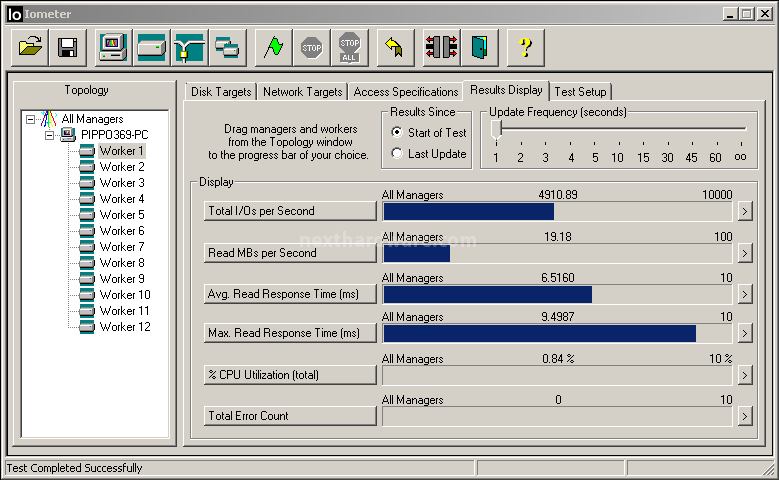Open arrow menu for Total Error Count
This screenshot has width=779, height=480.
pos(744,416)
